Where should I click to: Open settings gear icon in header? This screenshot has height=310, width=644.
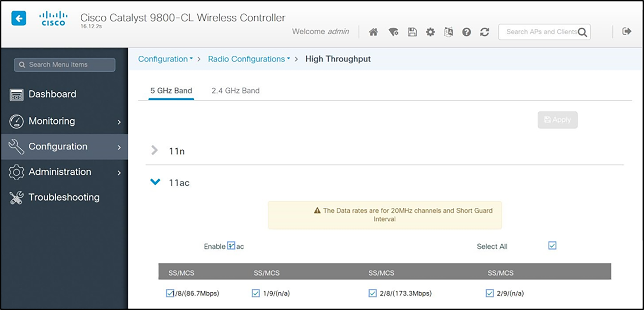(430, 32)
